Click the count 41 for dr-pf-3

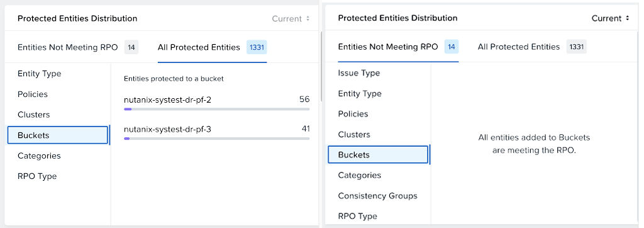point(306,129)
